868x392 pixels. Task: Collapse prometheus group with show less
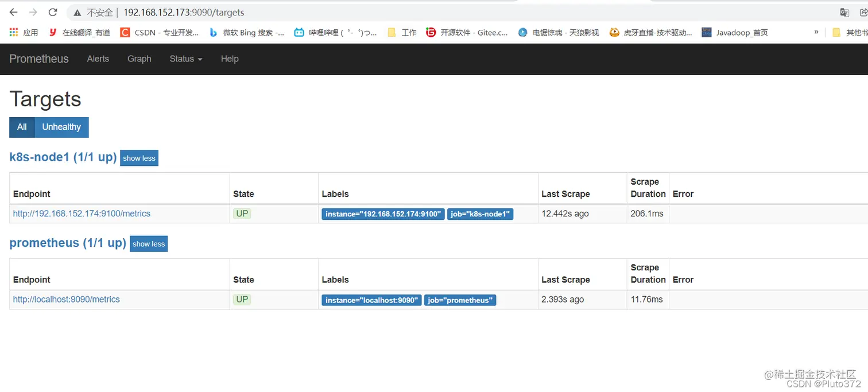click(x=149, y=244)
